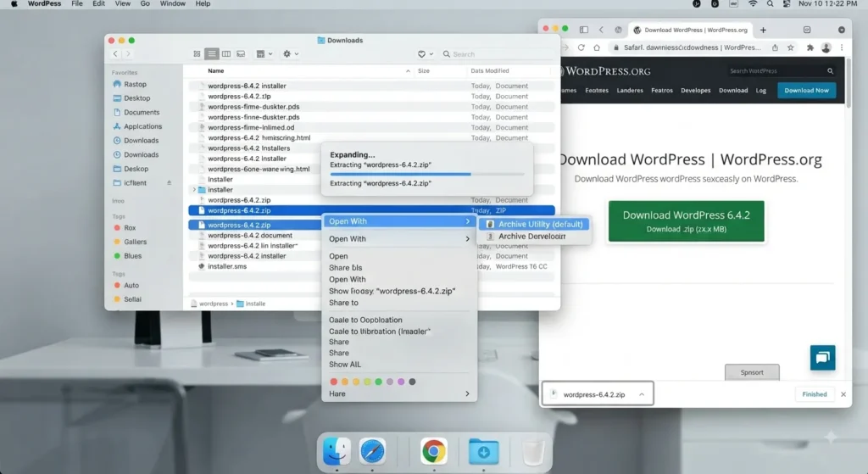Image resolution: width=868 pixels, height=474 pixels.
Task: Select file wordpress-6.4.2.tlp
Action: tap(239, 97)
